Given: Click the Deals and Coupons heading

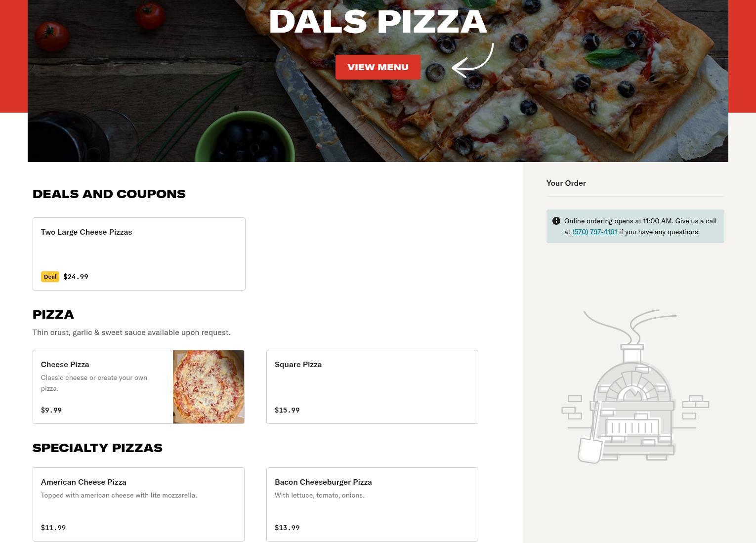Looking at the screenshot, I should (109, 194).
